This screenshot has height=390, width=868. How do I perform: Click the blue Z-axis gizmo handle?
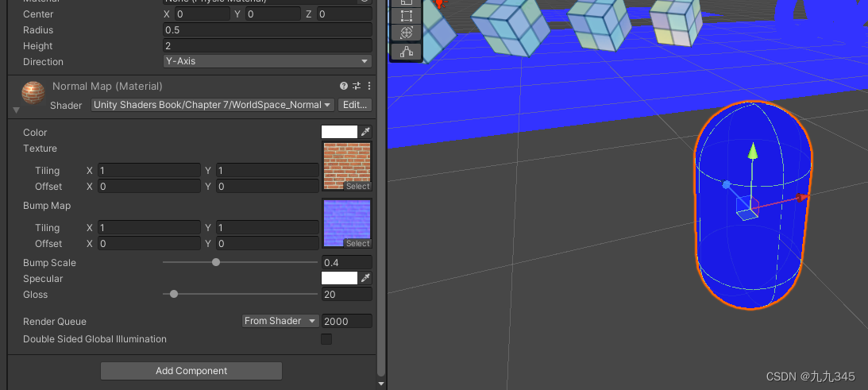click(x=727, y=184)
